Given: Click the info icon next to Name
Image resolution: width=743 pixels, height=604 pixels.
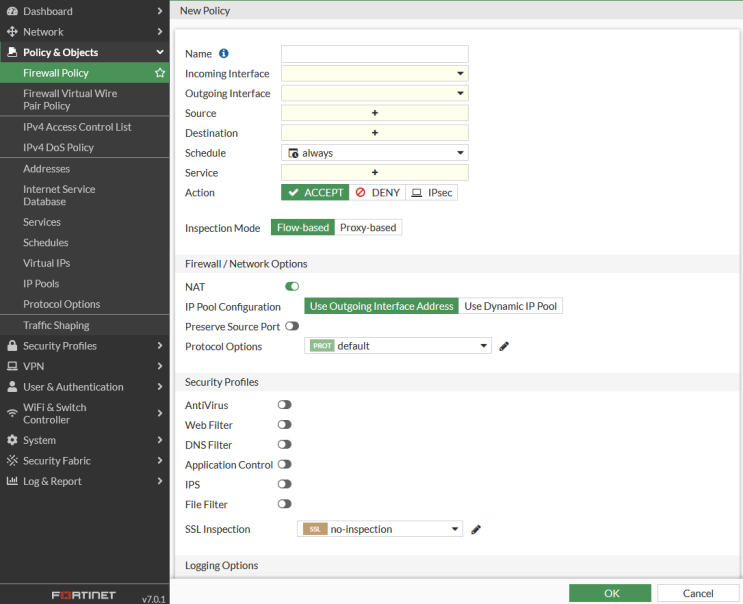Looking at the screenshot, I should (x=224, y=54).
